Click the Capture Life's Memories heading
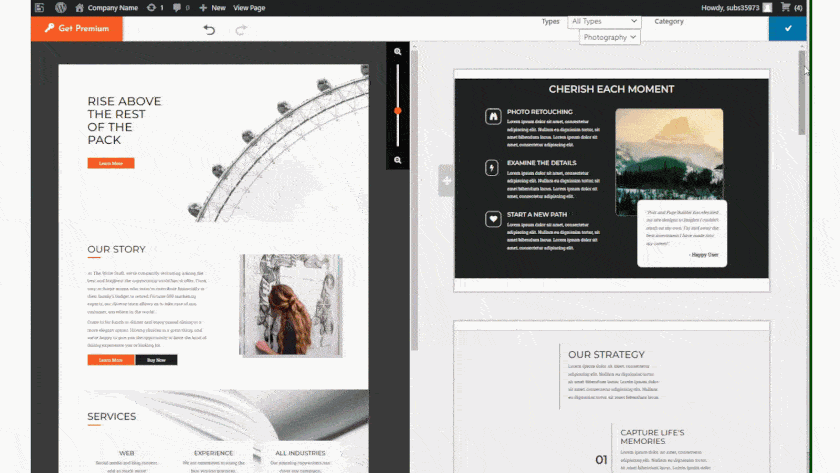840x473 pixels. point(652,437)
